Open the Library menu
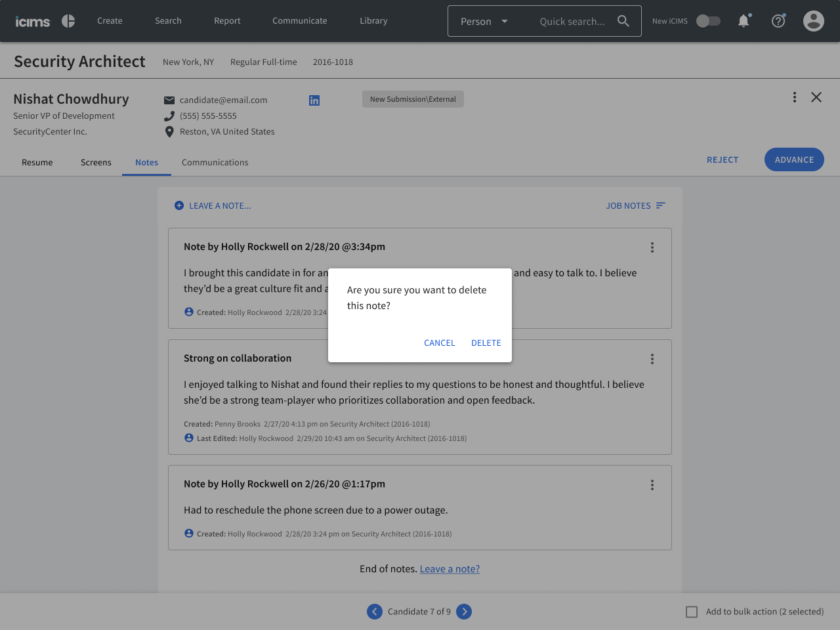840x630 pixels. coord(373,21)
